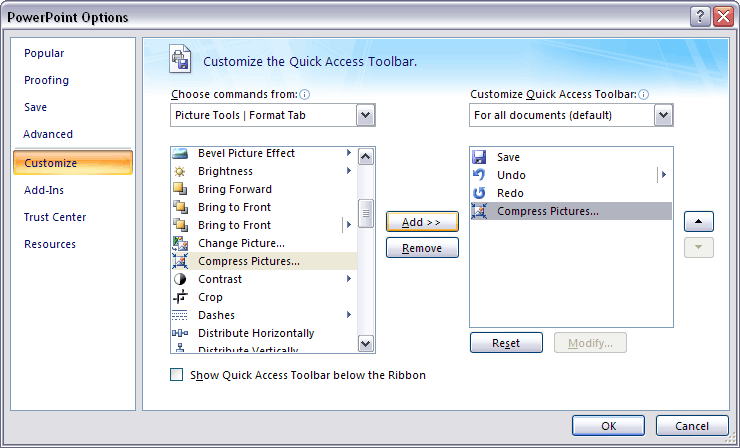740x448 pixels.
Task: Confirm with the OK button
Action: (x=608, y=426)
